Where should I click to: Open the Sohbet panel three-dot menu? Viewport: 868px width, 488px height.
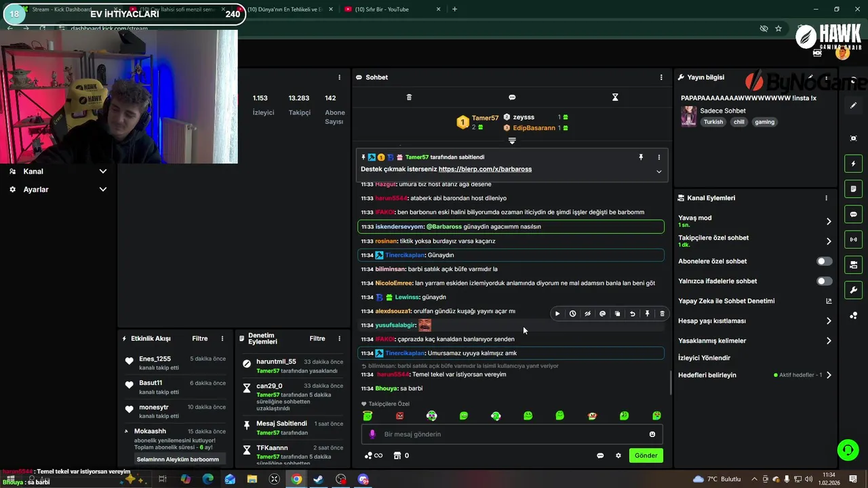(661, 77)
